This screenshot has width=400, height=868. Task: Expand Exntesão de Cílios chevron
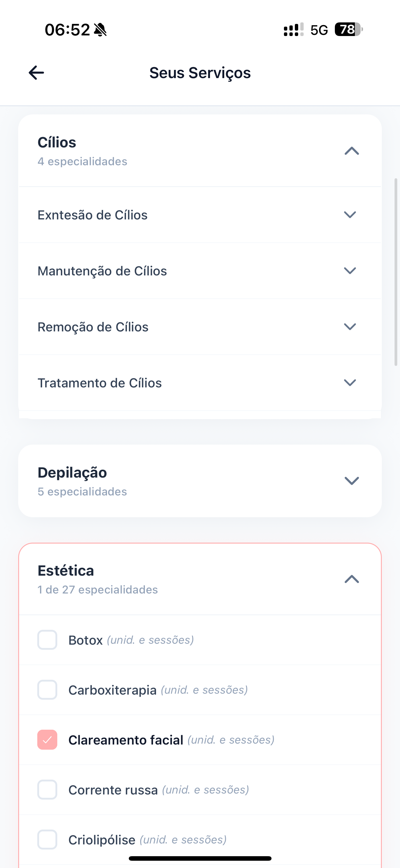[x=350, y=215]
